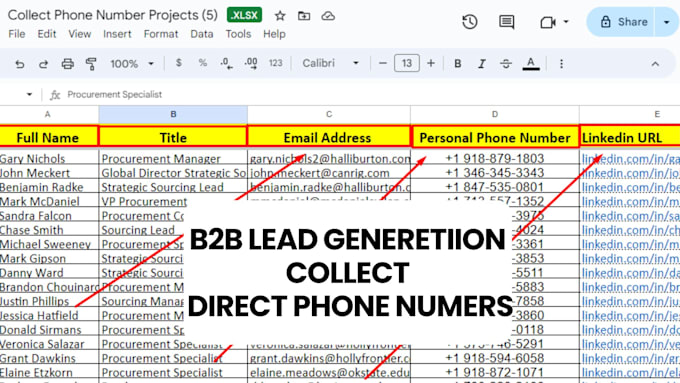
Task: Toggle bold formatting
Action: tap(458, 64)
